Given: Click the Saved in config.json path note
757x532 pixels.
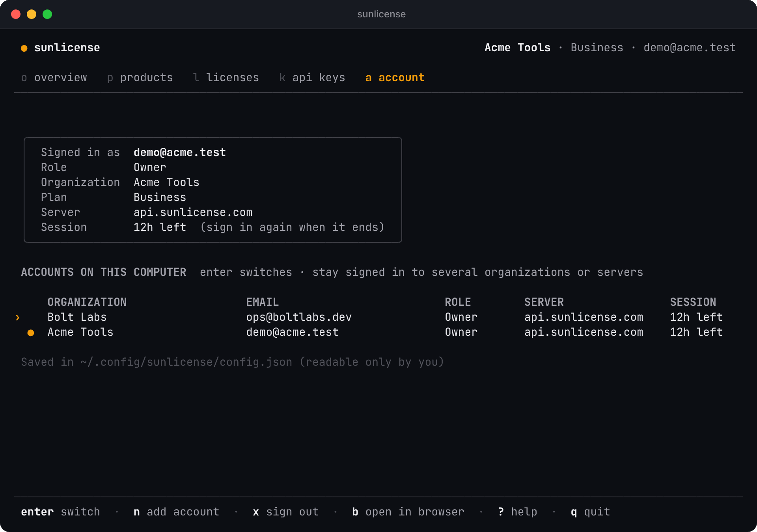Looking at the screenshot, I should 233,362.
